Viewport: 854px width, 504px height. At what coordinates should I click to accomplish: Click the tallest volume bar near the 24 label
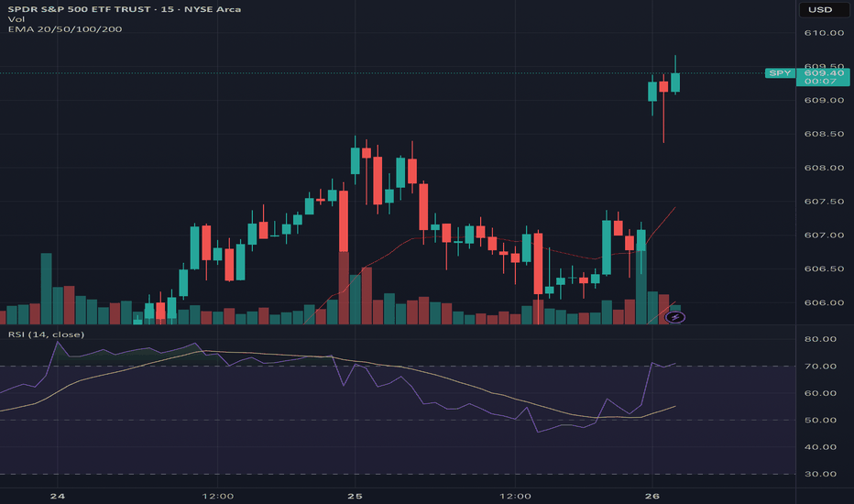click(x=47, y=289)
